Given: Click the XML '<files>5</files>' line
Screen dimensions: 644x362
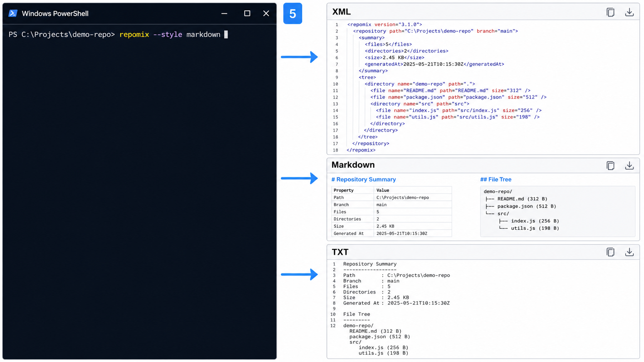Looking at the screenshot, I should [x=388, y=44].
